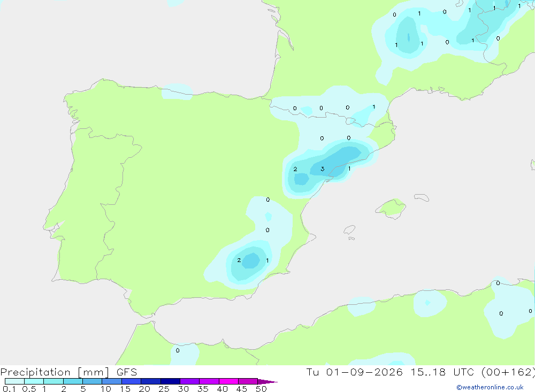Pick the 15–20 mm legend color swatch

(x=132, y=381)
